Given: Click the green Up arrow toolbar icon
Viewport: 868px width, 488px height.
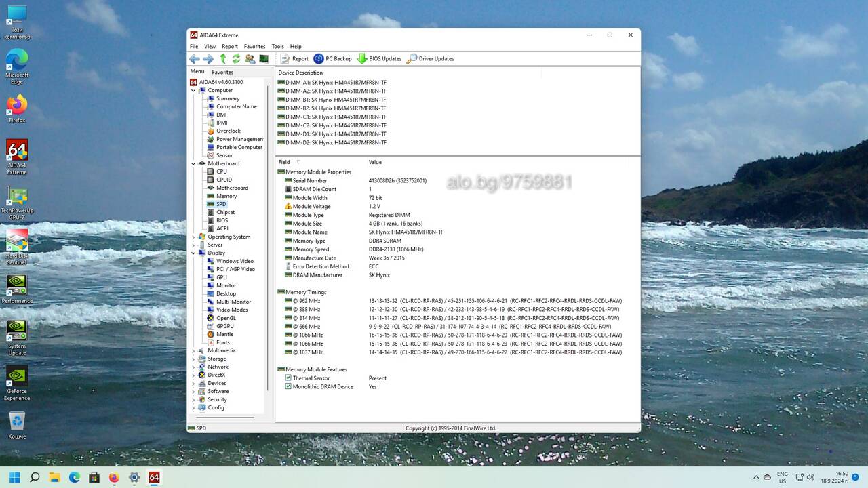Looking at the screenshot, I should (222, 59).
